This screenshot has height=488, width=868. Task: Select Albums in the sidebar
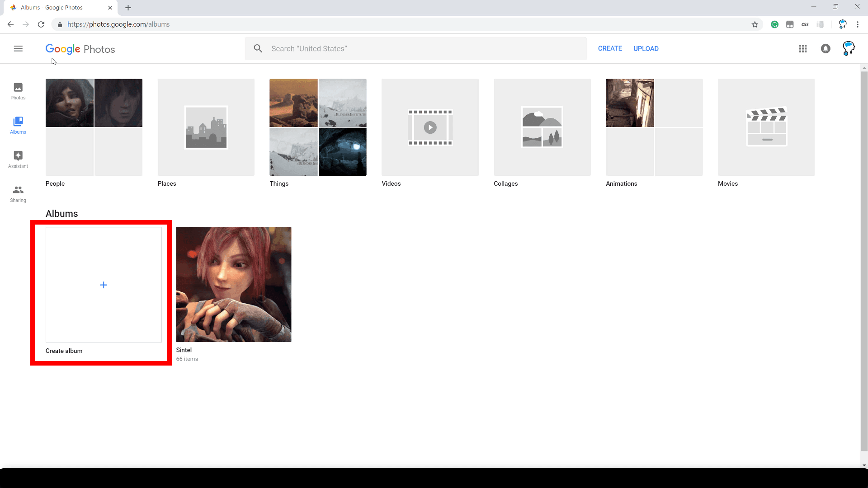click(x=18, y=125)
